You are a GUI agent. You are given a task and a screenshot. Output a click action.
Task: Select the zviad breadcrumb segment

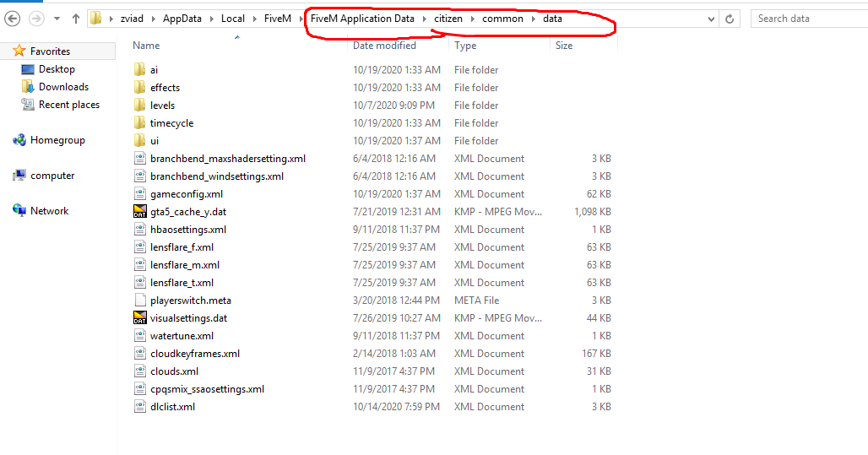[x=132, y=19]
